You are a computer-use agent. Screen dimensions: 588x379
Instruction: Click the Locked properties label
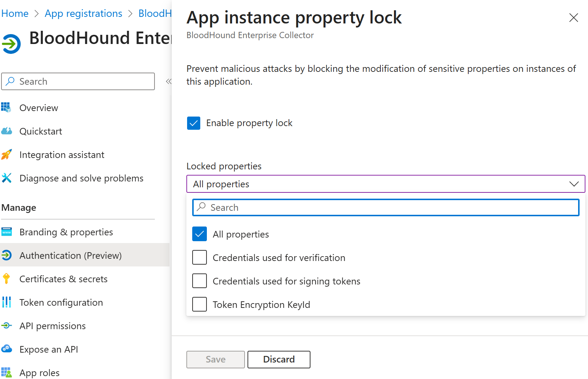tap(224, 166)
